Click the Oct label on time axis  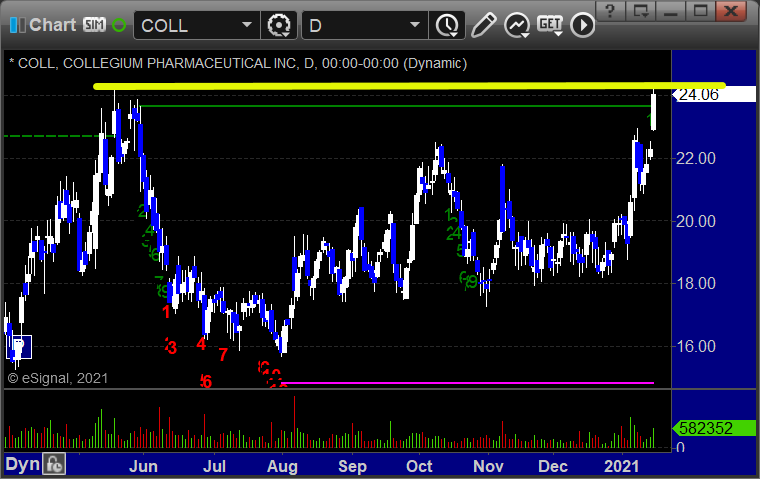click(x=419, y=466)
